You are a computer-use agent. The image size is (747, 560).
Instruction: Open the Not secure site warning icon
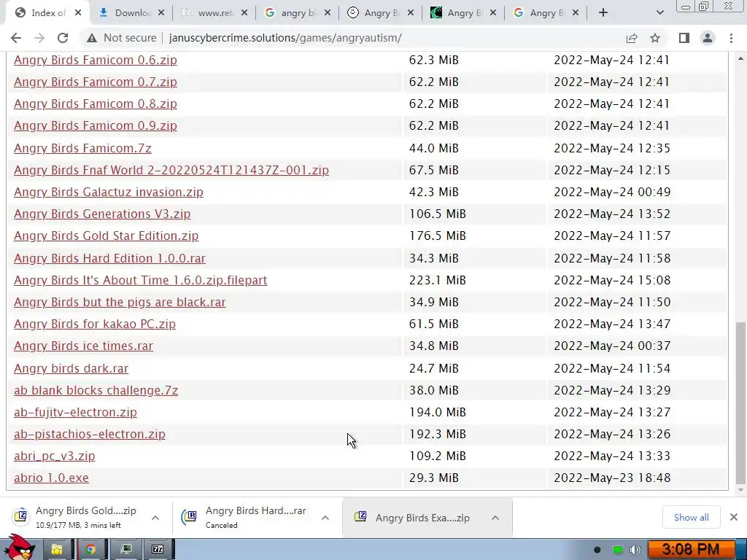(92, 38)
